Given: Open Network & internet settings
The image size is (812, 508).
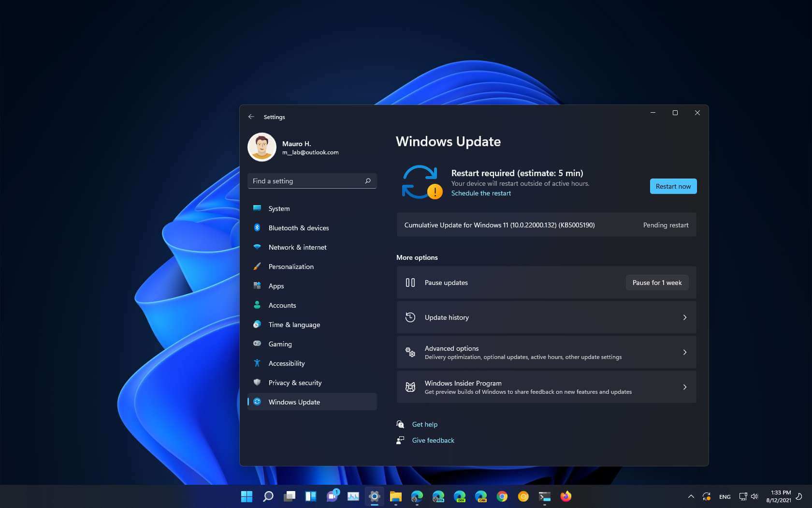Looking at the screenshot, I should (298, 247).
